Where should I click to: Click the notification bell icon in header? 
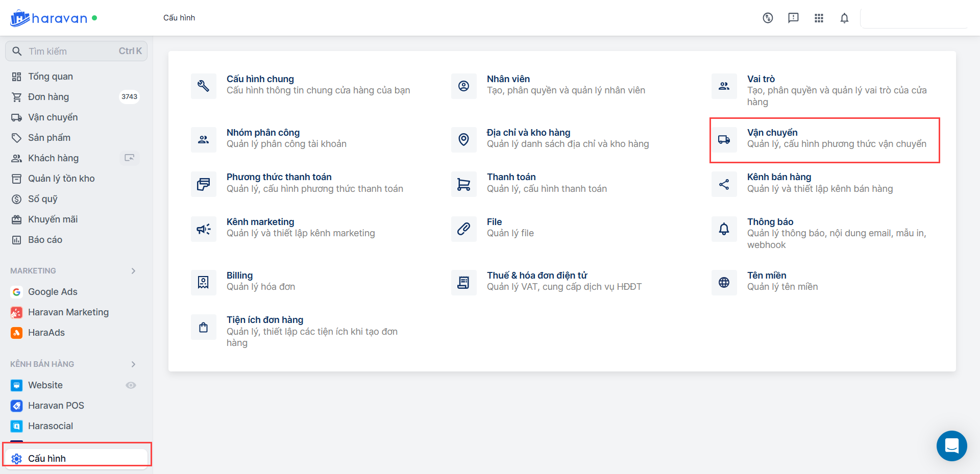point(844,18)
